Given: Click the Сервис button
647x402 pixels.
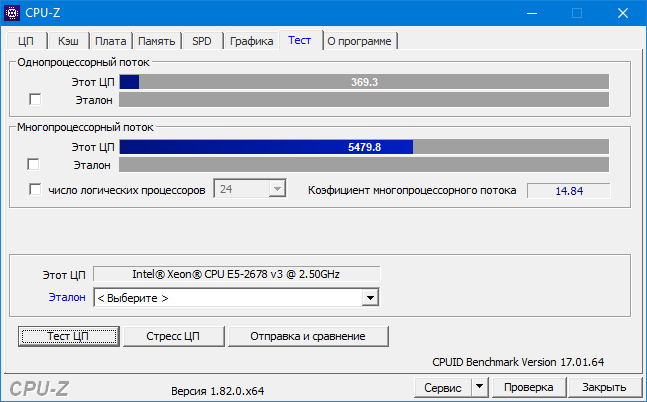Looking at the screenshot, I should pyautogui.click(x=443, y=388).
